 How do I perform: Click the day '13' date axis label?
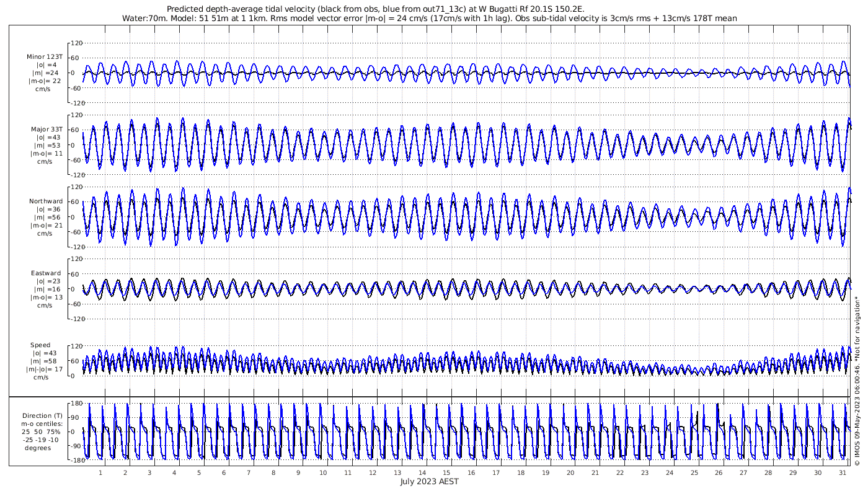397,472
